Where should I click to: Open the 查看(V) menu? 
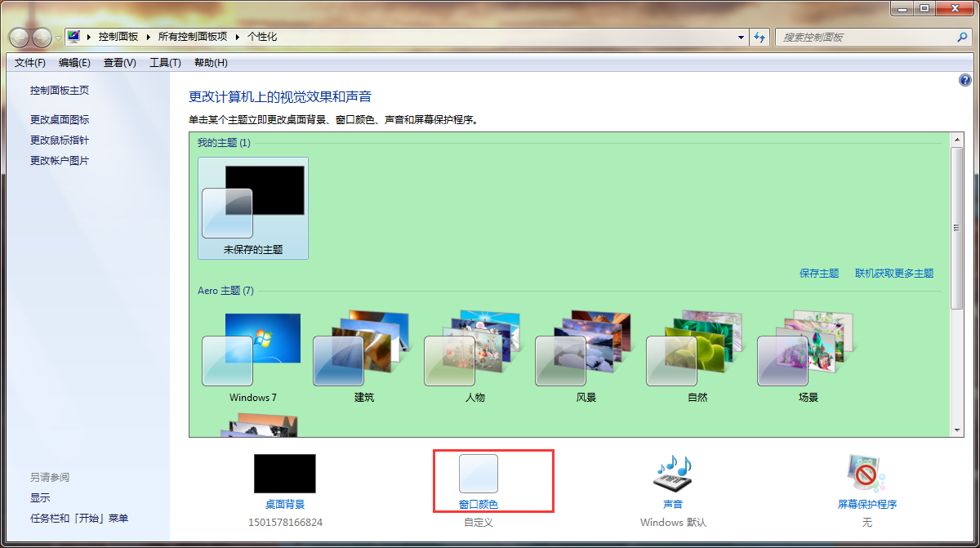[120, 63]
